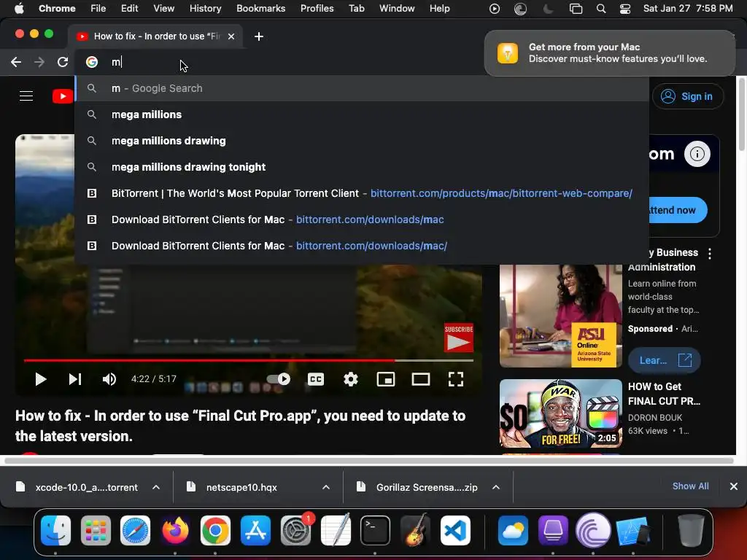Open Finder from the Dock
Screen dimensions: 747x560
[55, 531]
